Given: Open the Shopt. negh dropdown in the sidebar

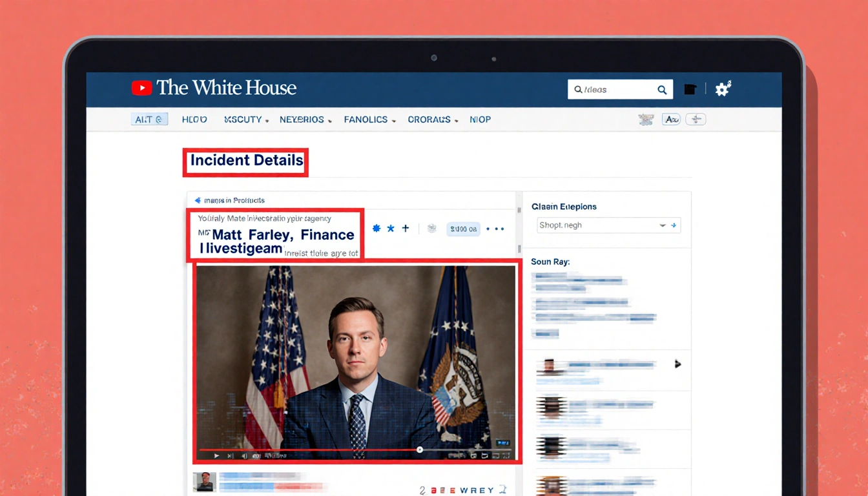Looking at the screenshot, I should tap(608, 225).
